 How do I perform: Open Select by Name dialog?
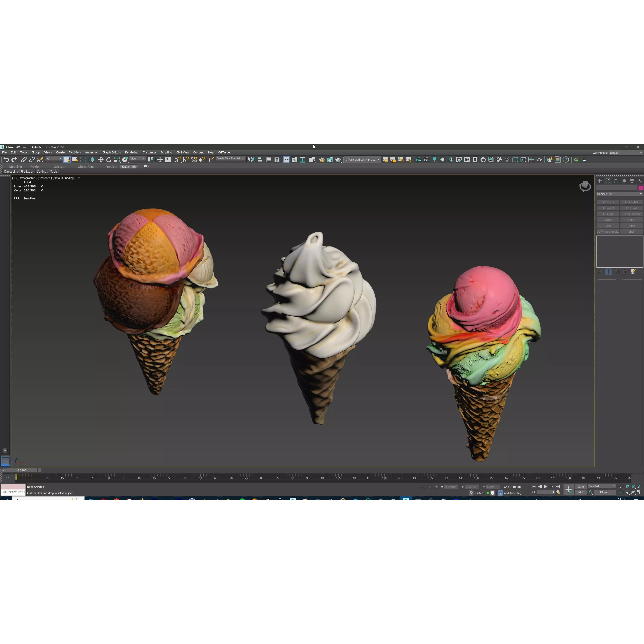[75, 160]
